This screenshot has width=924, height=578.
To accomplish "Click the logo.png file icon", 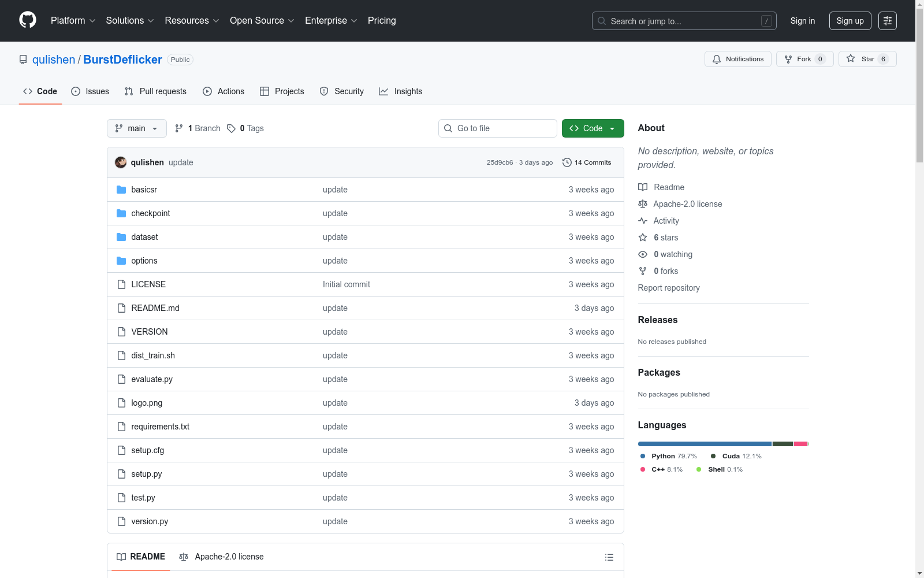I will tap(121, 403).
